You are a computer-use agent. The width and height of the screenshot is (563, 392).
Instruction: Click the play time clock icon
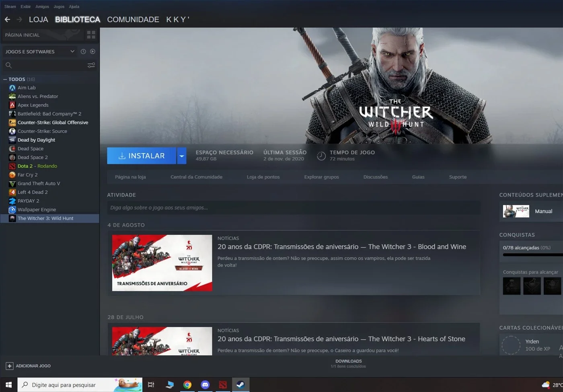tap(321, 156)
